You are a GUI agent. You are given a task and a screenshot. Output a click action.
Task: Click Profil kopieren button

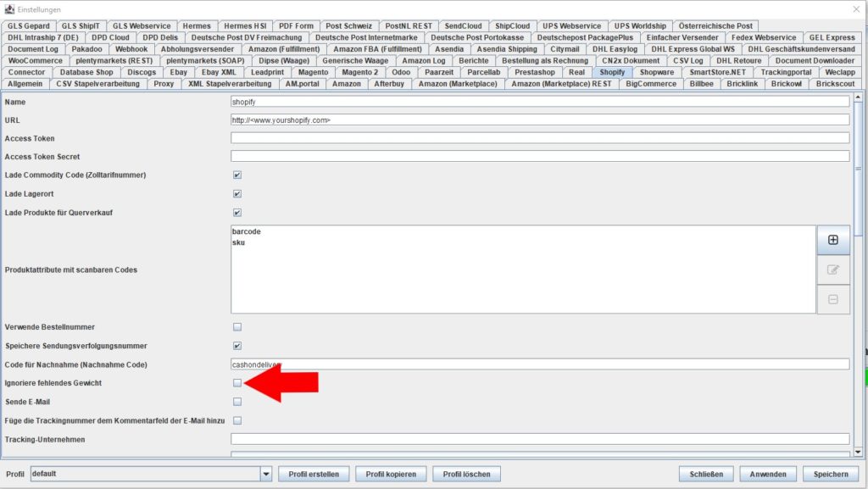coord(391,474)
